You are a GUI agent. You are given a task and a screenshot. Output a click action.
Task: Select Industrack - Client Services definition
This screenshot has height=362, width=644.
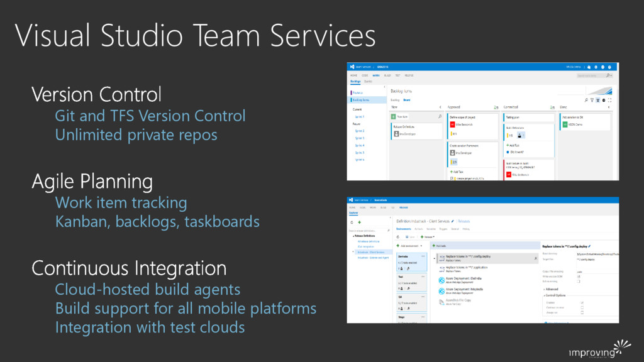371,253
